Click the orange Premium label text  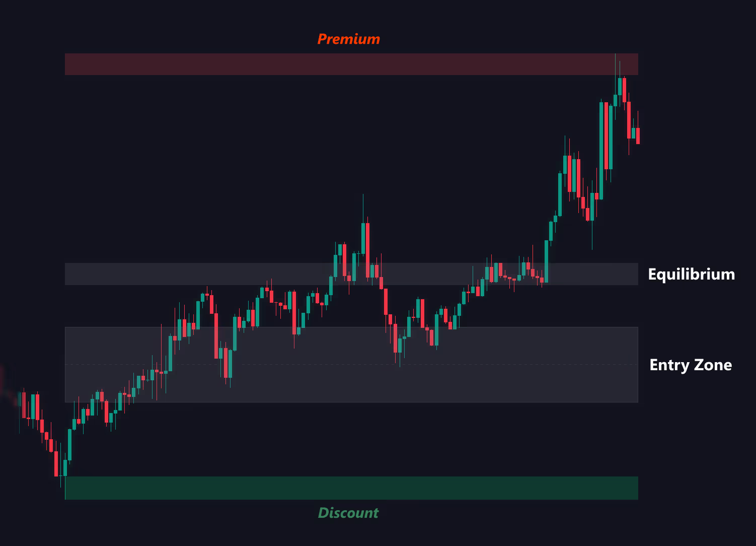348,39
